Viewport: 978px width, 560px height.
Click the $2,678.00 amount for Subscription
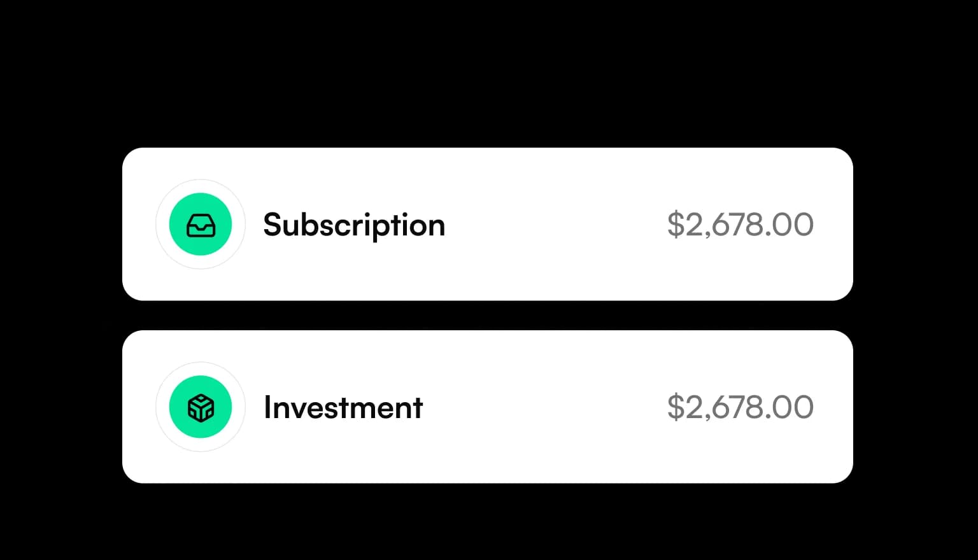pyautogui.click(x=740, y=224)
